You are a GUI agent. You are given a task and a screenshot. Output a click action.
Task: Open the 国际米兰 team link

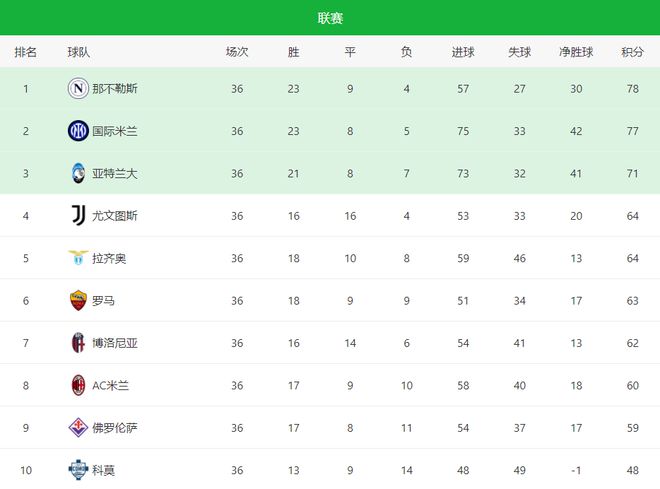click(x=115, y=131)
